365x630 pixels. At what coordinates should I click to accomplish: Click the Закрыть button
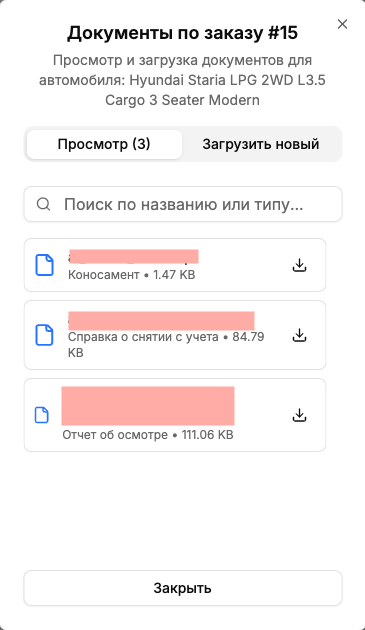pos(183,588)
